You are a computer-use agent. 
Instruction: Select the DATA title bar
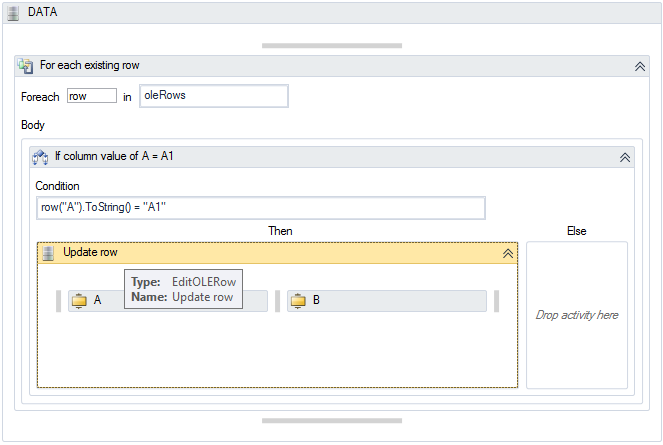pyautogui.click(x=330, y=11)
